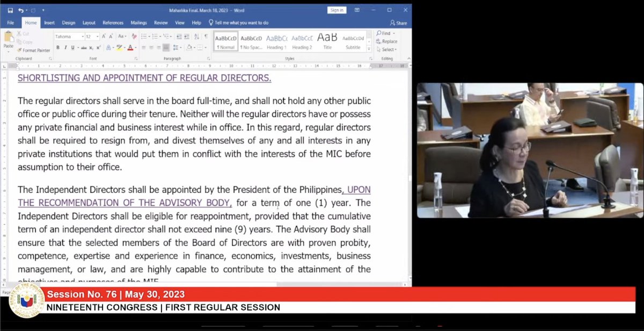
Task: Open Replace dialog from Editing group
Action: click(x=386, y=41)
